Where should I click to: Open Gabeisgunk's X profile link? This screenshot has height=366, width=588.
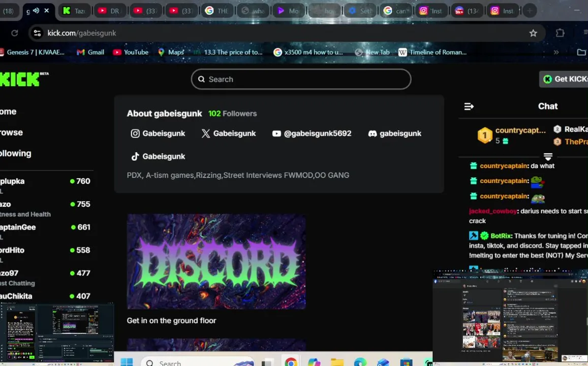pos(229,134)
